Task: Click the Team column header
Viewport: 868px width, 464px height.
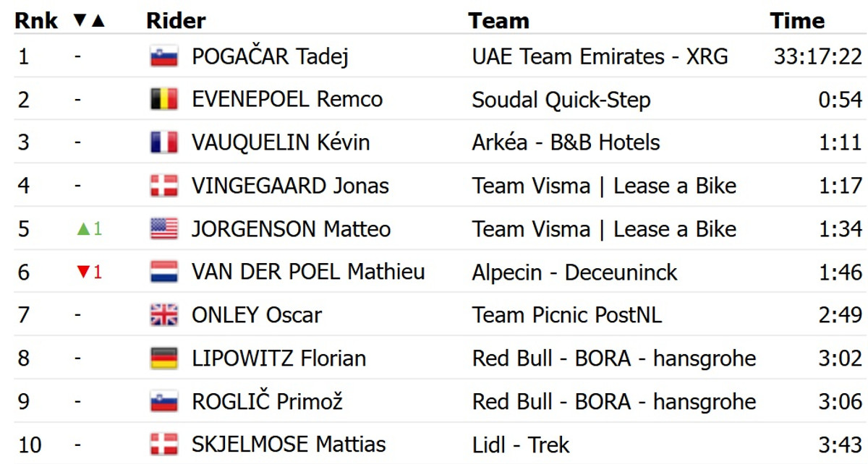Action: coord(498,21)
